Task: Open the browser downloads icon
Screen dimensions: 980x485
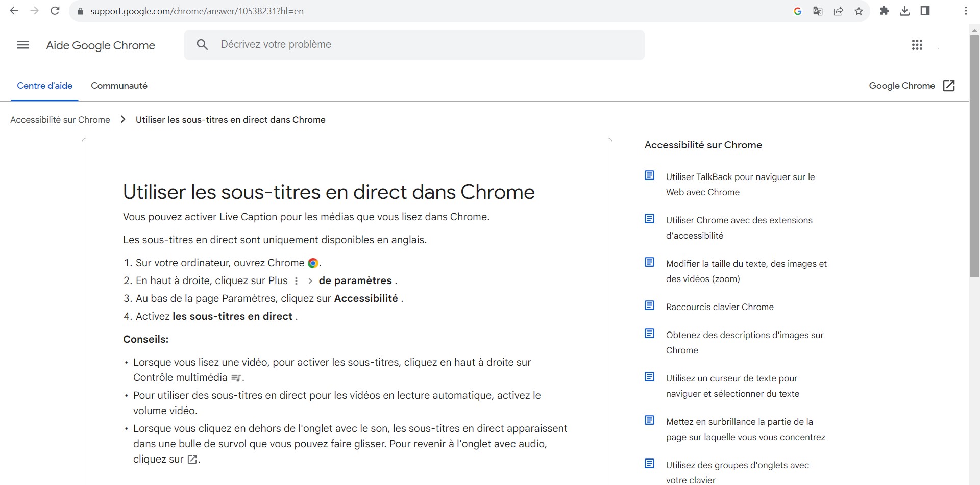Action: (x=904, y=11)
